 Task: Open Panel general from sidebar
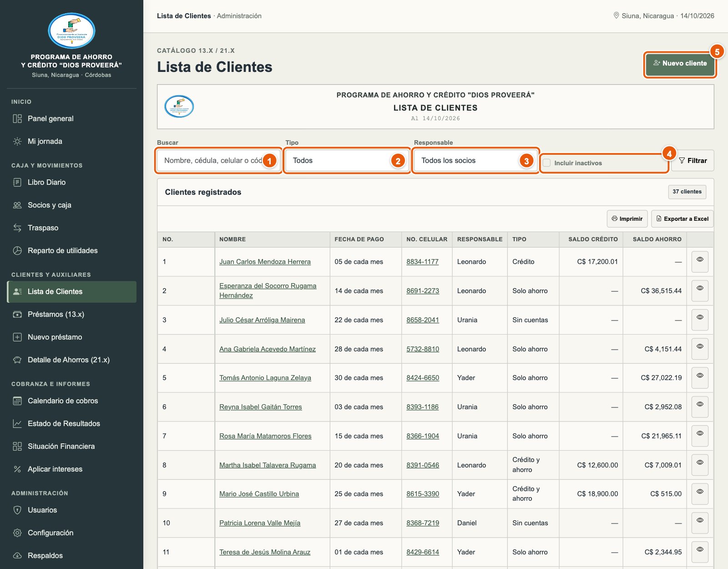pos(71,119)
